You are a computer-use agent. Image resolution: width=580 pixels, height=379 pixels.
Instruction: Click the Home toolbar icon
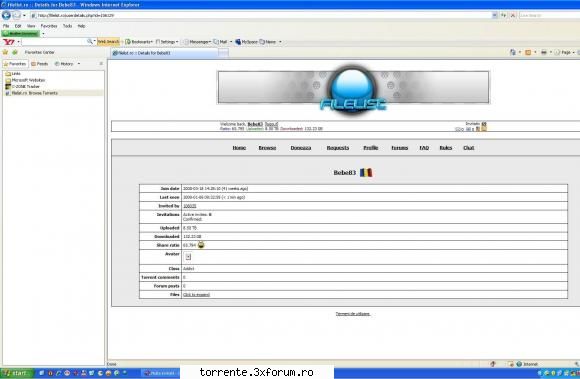coord(513,53)
